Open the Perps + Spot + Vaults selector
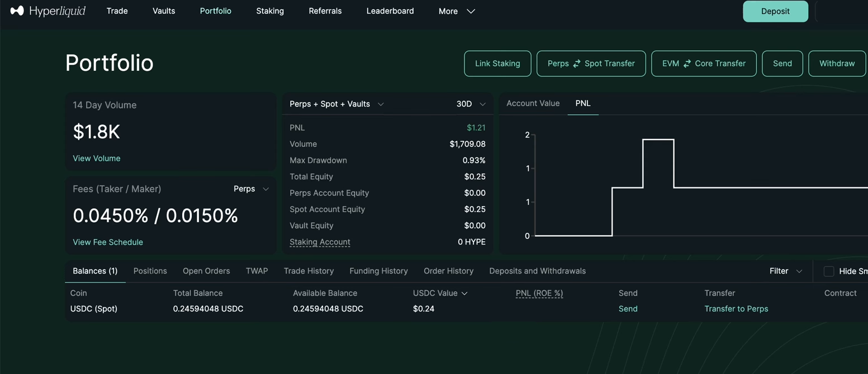868x374 pixels. coord(336,104)
